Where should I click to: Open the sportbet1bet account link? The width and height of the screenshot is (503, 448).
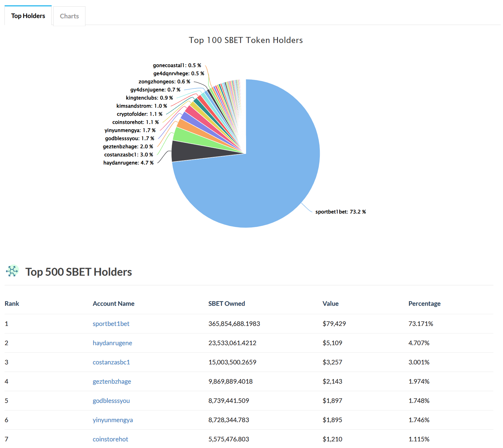(x=111, y=324)
